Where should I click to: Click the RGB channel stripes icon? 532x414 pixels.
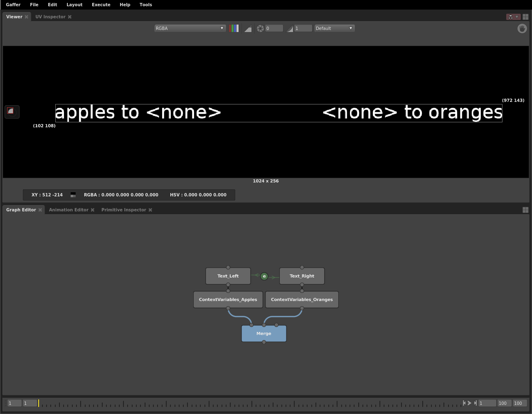[x=234, y=28]
